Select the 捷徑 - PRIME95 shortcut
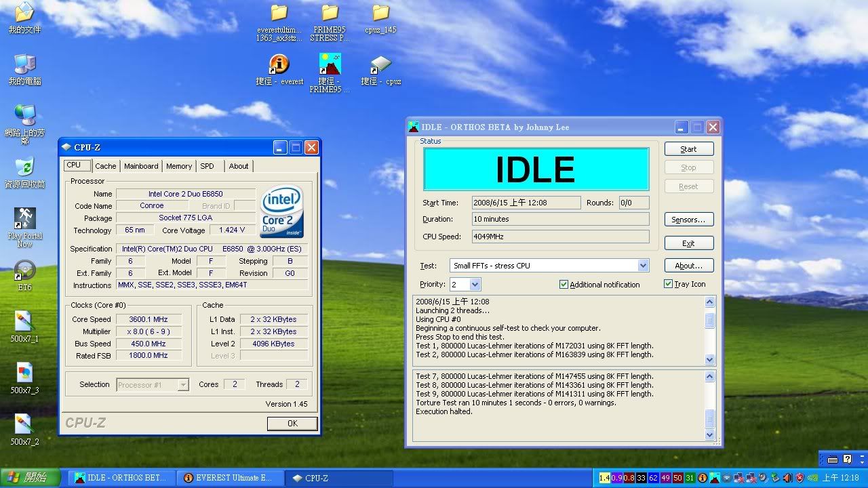The width and height of the screenshot is (868, 488). tap(330, 73)
